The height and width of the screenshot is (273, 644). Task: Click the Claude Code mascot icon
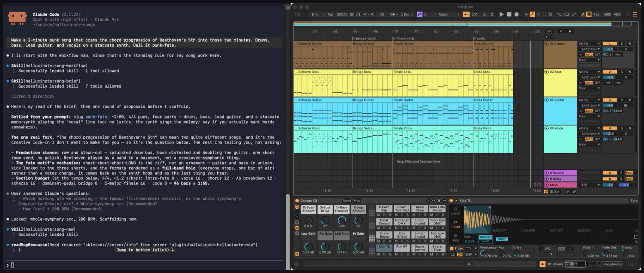[17, 18]
